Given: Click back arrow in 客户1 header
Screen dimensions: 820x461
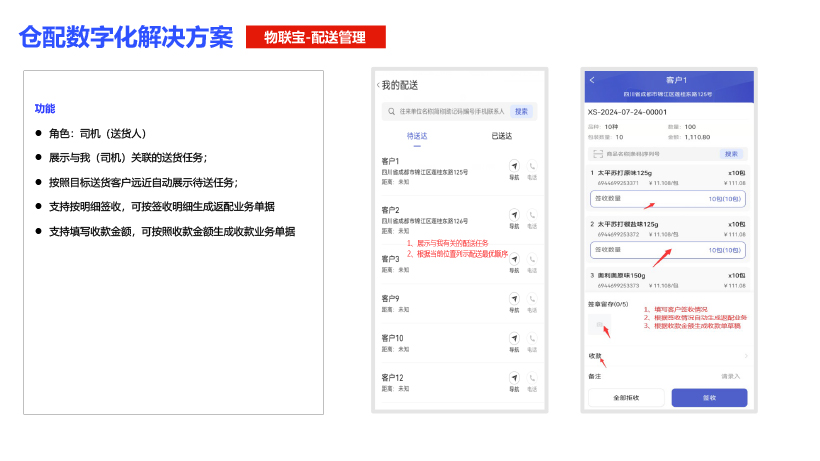Looking at the screenshot, I should tap(592, 79).
